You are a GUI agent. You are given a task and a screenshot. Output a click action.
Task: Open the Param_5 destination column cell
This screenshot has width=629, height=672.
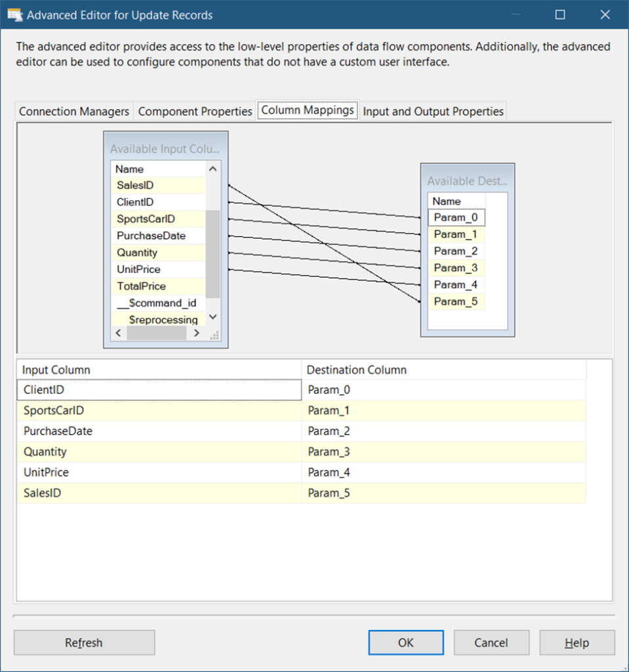(x=443, y=493)
